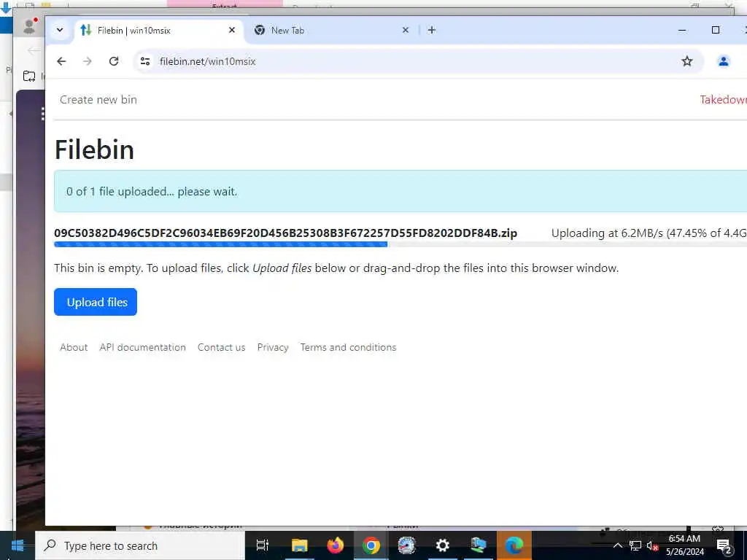Maximize the Chrome window

715,30
